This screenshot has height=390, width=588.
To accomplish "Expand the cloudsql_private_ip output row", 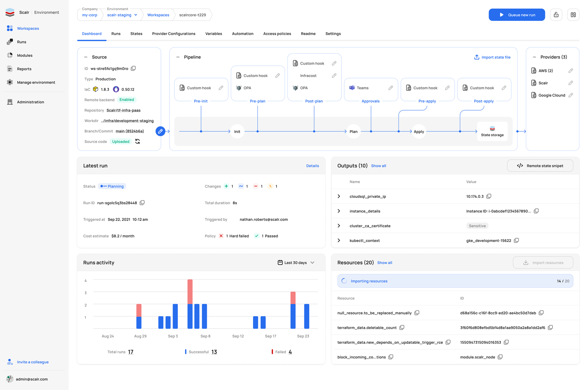I will [x=339, y=196].
